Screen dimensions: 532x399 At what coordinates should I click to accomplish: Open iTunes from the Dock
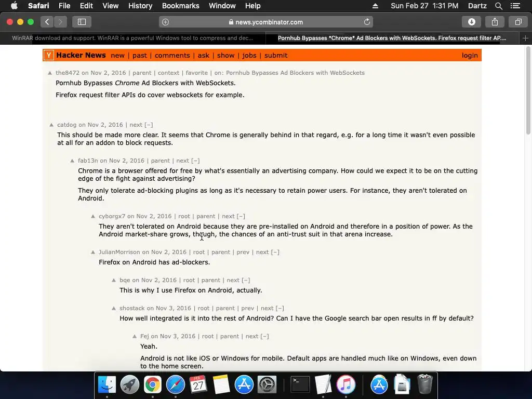coord(345,385)
